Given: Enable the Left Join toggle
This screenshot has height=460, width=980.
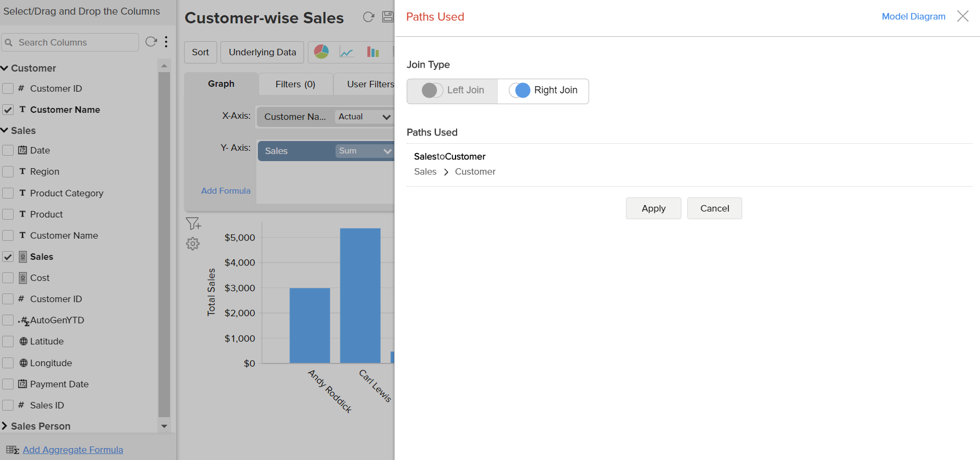Looking at the screenshot, I should 432,91.
